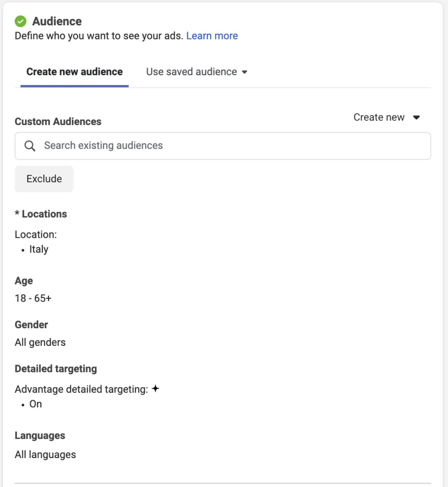Image resolution: width=448 pixels, height=487 pixels.
Task: Select the Use saved audience tab
Action: coord(191,72)
